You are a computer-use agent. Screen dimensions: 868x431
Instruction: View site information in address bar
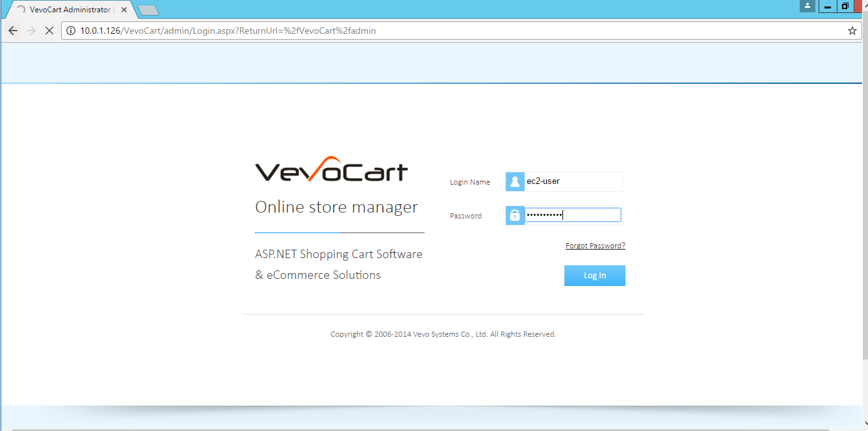click(x=72, y=31)
